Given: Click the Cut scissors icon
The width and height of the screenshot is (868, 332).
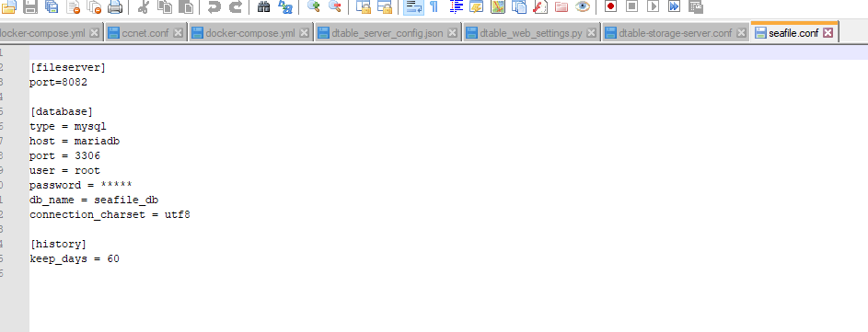Looking at the screenshot, I should (144, 6).
